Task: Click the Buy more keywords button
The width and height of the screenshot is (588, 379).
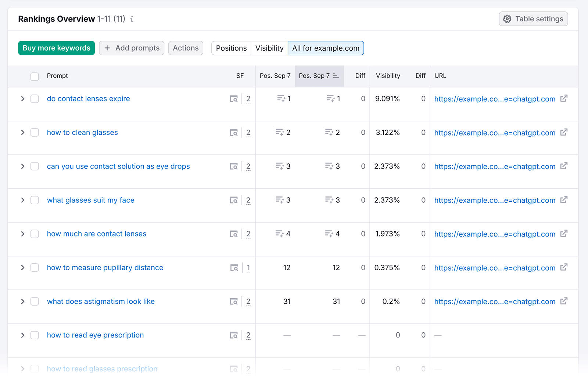Action: click(x=56, y=48)
